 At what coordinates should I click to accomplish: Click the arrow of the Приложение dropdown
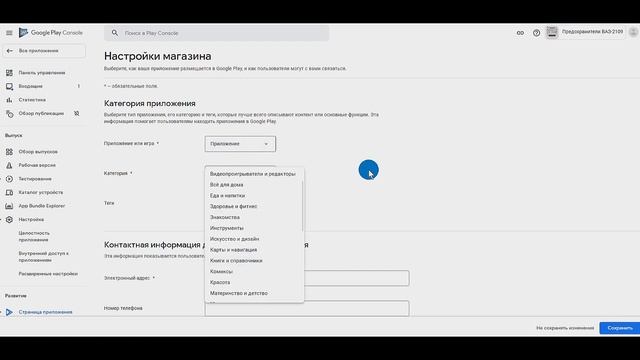266,144
